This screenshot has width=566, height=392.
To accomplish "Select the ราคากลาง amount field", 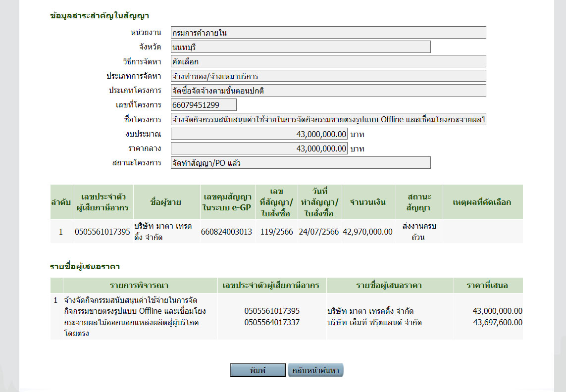I will pos(259,148).
